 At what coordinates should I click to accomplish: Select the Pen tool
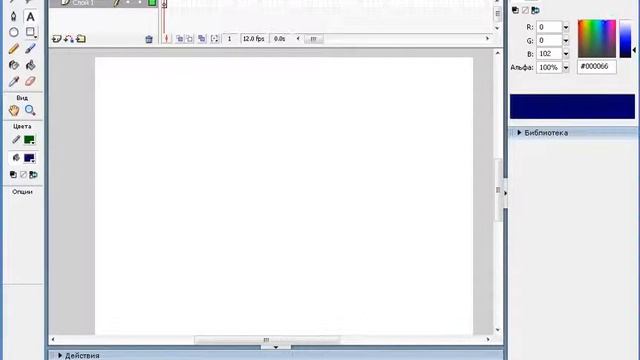pos(13,17)
